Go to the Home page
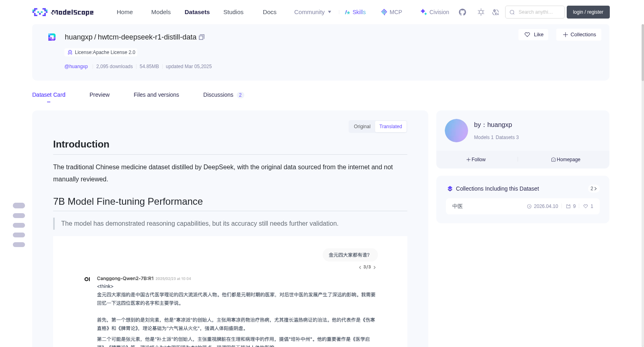Screen dimensions: 644x347 [x=125, y=12]
